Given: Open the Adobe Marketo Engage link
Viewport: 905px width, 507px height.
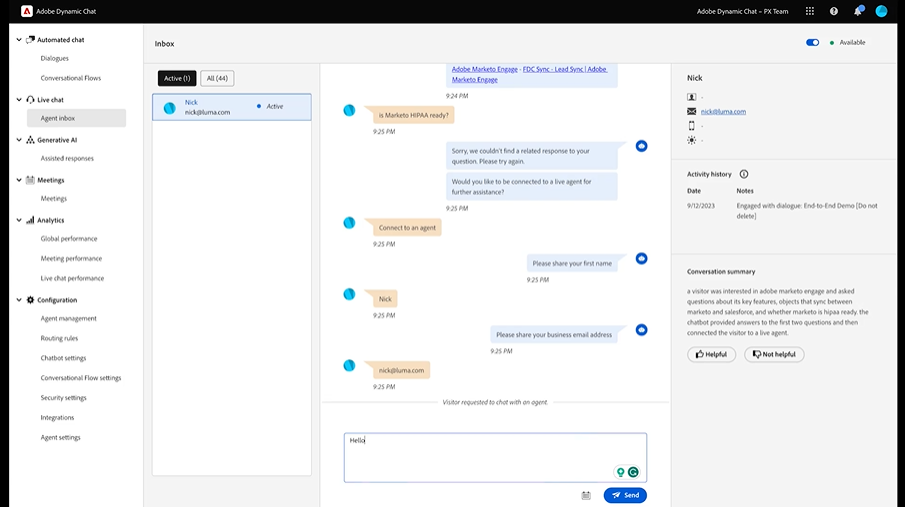Looking at the screenshot, I should (x=484, y=69).
